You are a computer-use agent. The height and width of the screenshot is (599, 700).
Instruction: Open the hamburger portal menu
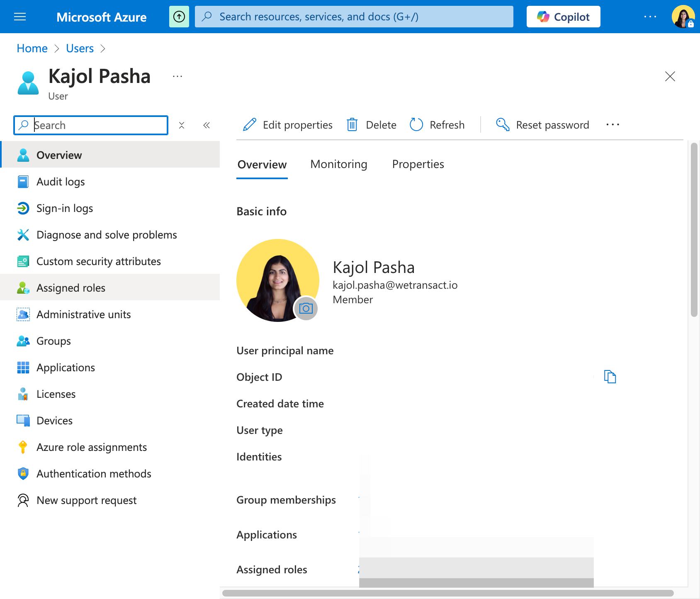20,17
